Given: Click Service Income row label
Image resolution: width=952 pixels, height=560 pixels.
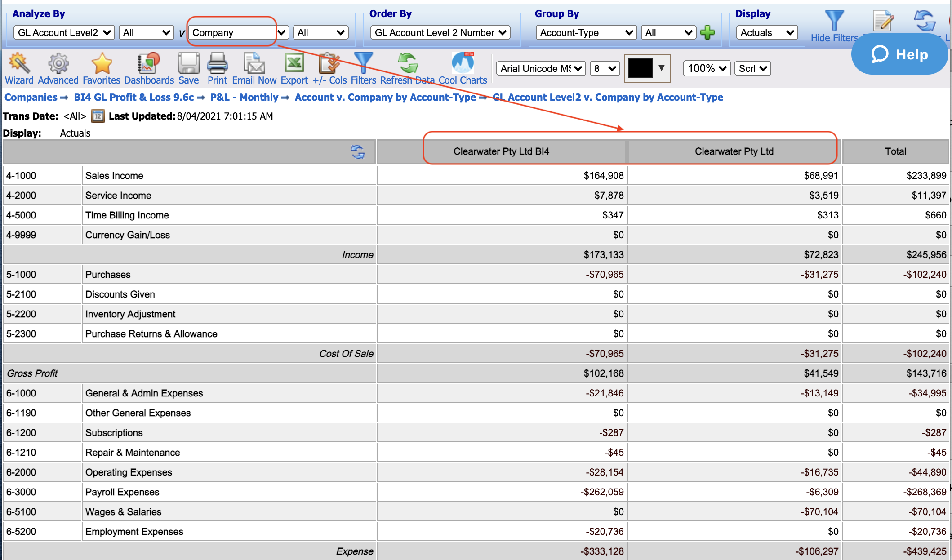Looking at the screenshot, I should click(x=118, y=196).
